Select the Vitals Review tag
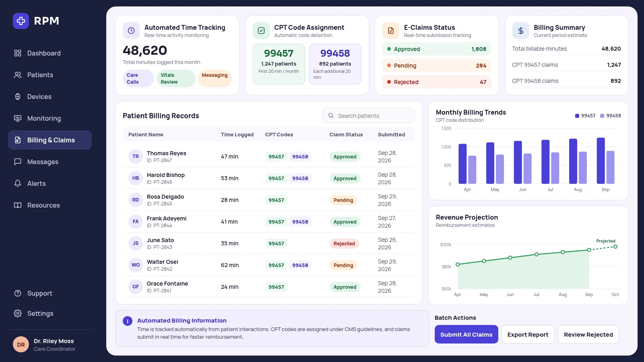This screenshot has height=362, width=644. tap(176, 78)
